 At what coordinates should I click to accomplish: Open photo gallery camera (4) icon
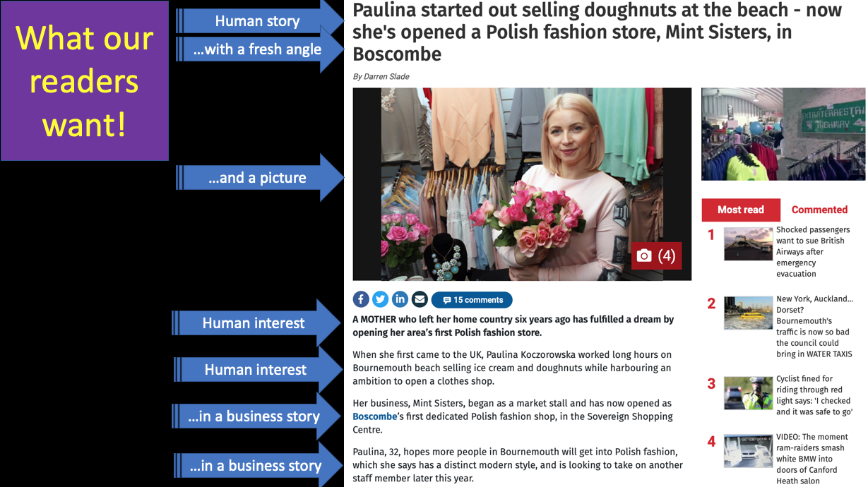click(656, 255)
